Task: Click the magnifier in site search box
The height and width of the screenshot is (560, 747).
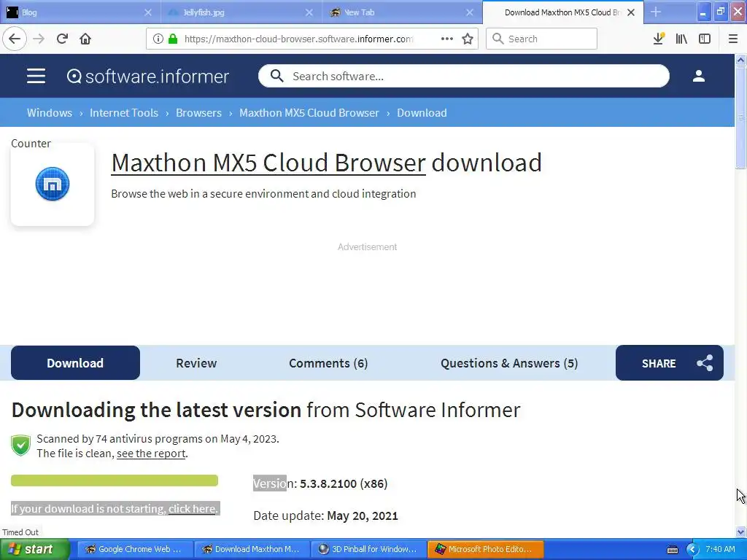Action: (276, 76)
